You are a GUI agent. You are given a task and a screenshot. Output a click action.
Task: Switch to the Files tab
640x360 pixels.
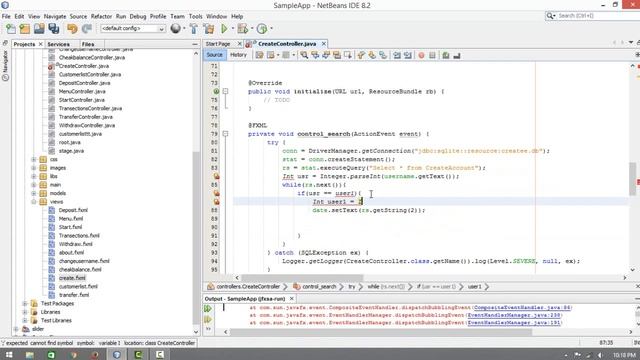88,44
